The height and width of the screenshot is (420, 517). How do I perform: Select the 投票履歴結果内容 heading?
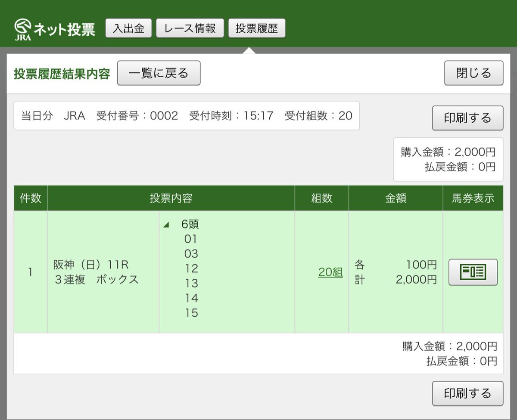[x=62, y=74]
